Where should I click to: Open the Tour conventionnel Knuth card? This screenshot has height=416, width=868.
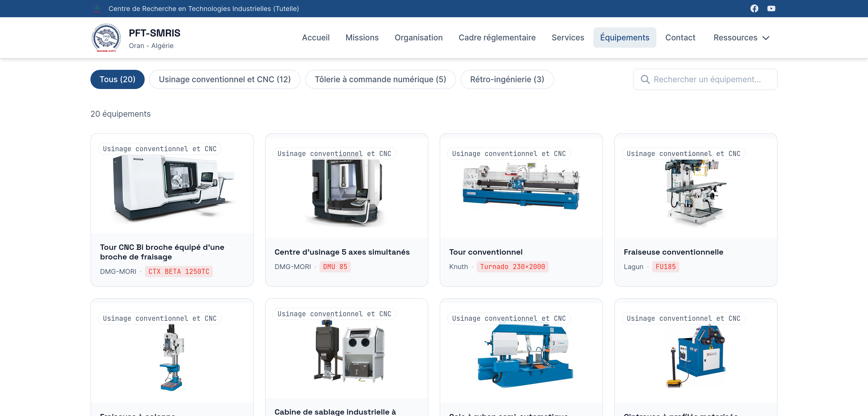click(x=521, y=210)
